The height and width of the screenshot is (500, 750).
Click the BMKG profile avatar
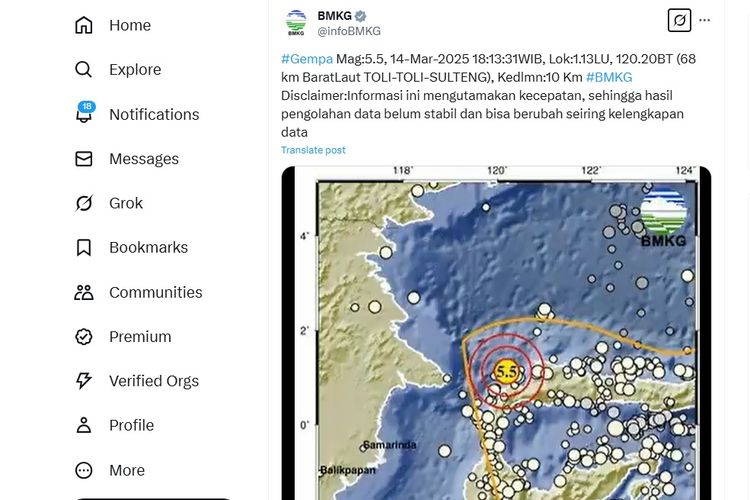point(296,22)
